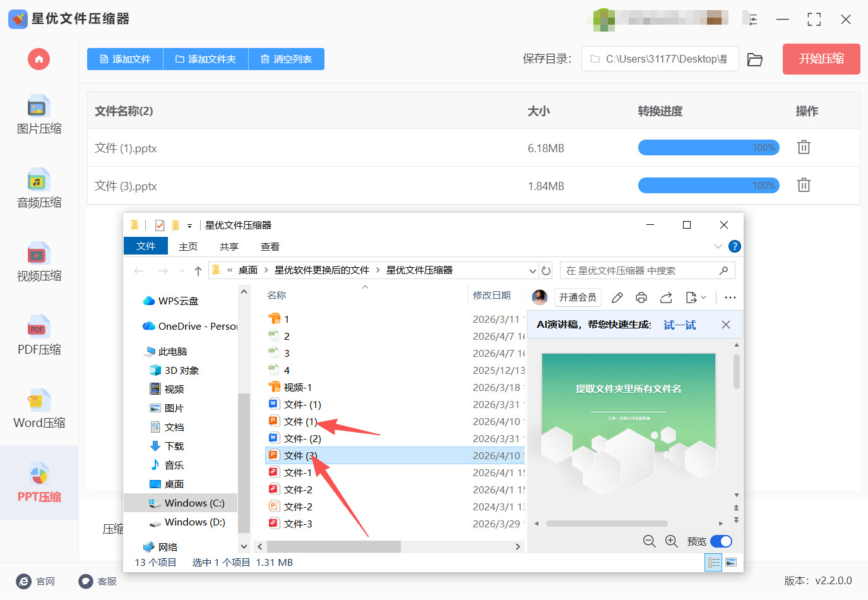The height and width of the screenshot is (600, 868).
Task: Click 添加文件 to add files
Action: pos(125,59)
